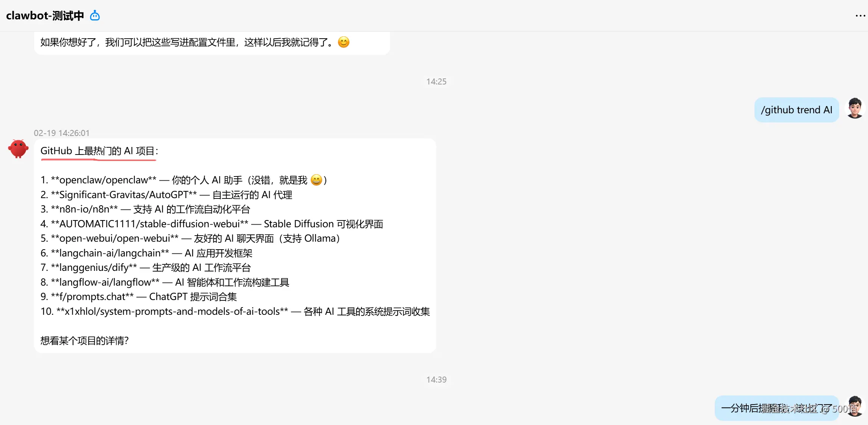This screenshot has width=868, height=425.
Task: Open the red clawbot avatar profile
Action: 18,148
